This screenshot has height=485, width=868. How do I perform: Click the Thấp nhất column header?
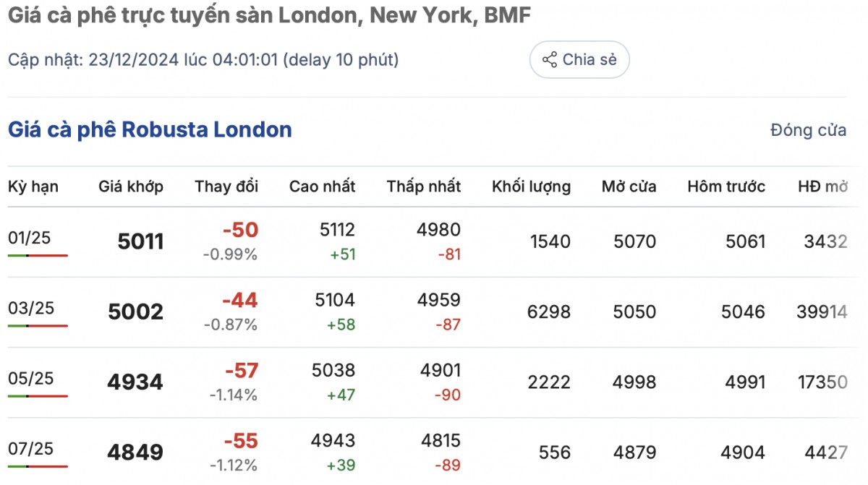[424, 186]
